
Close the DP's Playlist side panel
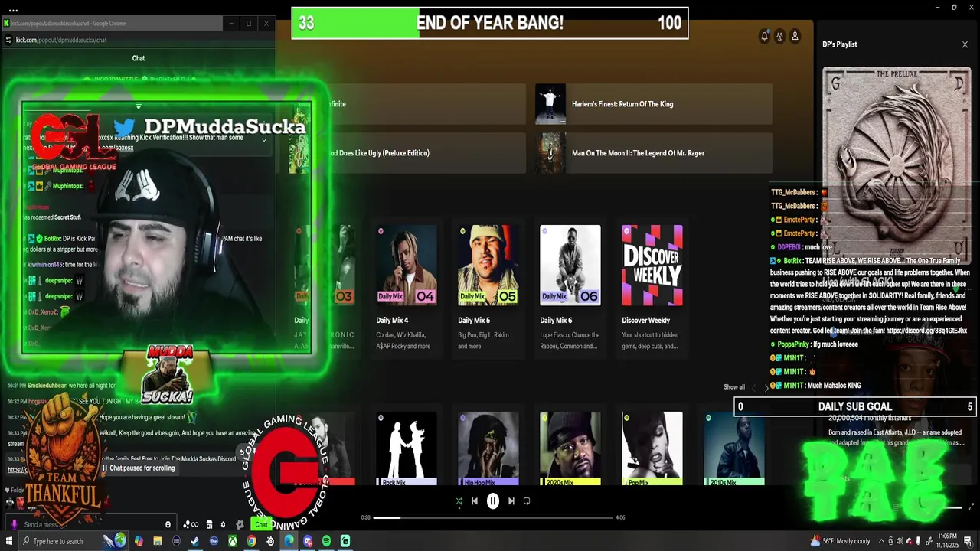pyautogui.click(x=965, y=44)
